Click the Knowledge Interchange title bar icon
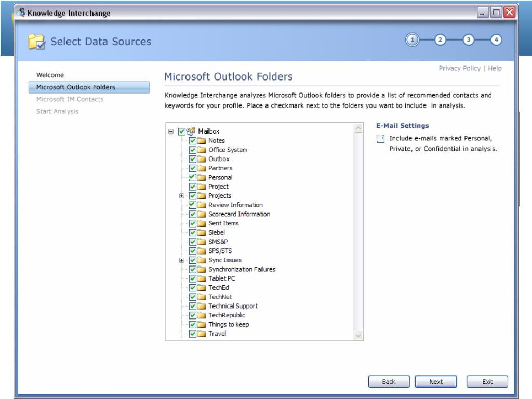Screen dimensions: 532x399 pyautogui.click(x=21, y=12)
